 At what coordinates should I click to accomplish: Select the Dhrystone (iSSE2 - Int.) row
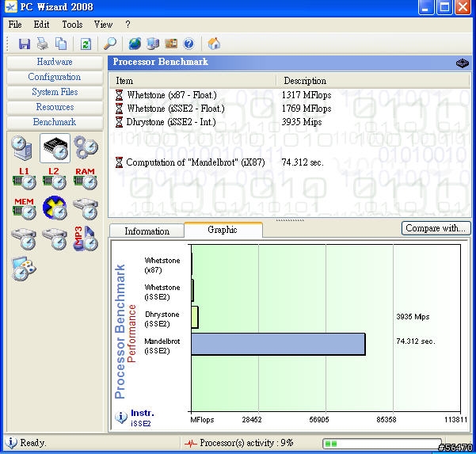click(289, 122)
